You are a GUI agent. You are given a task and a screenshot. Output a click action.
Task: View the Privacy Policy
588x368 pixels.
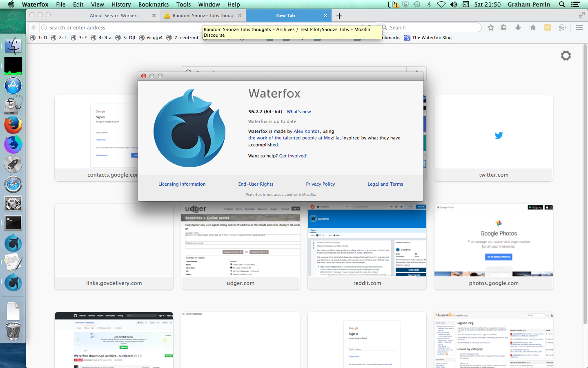[x=320, y=184]
